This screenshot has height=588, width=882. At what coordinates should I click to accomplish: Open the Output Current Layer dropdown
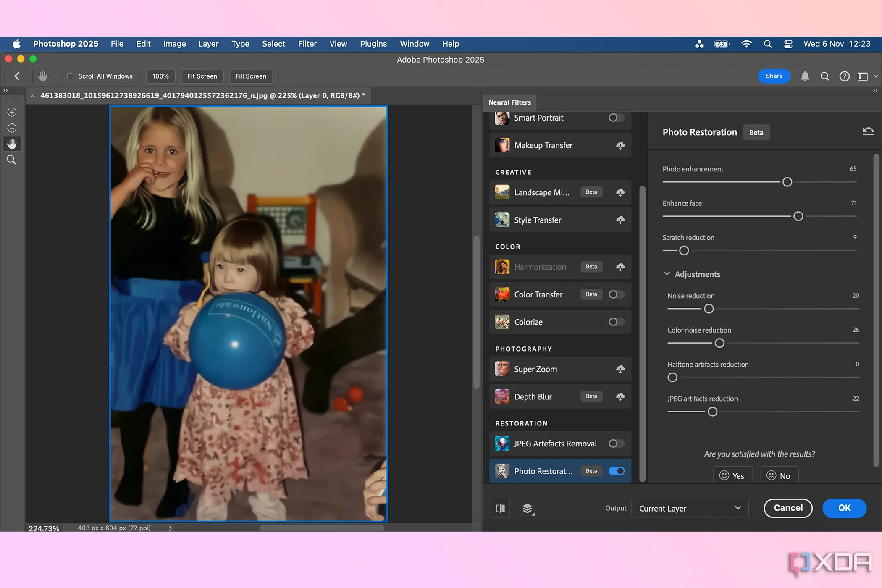coord(690,509)
